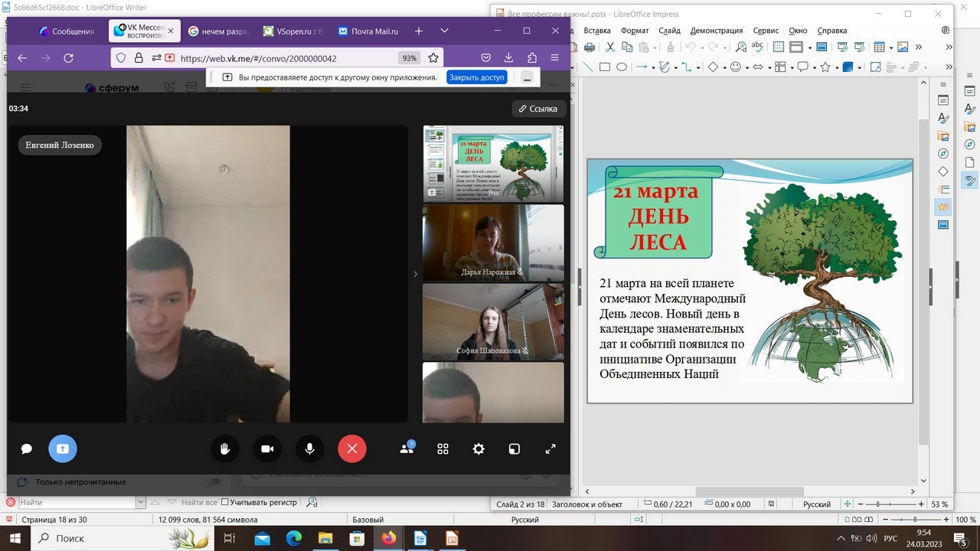Image resolution: width=980 pixels, height=551 pixels.
Task: Expand more toolbar items chevron in Impress
Action: click(920, 47)
